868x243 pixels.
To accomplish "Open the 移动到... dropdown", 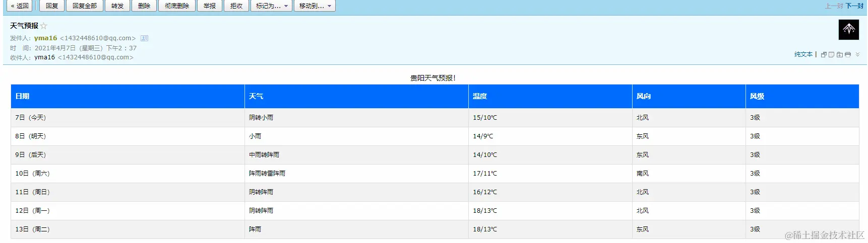I will pos(315,6).
